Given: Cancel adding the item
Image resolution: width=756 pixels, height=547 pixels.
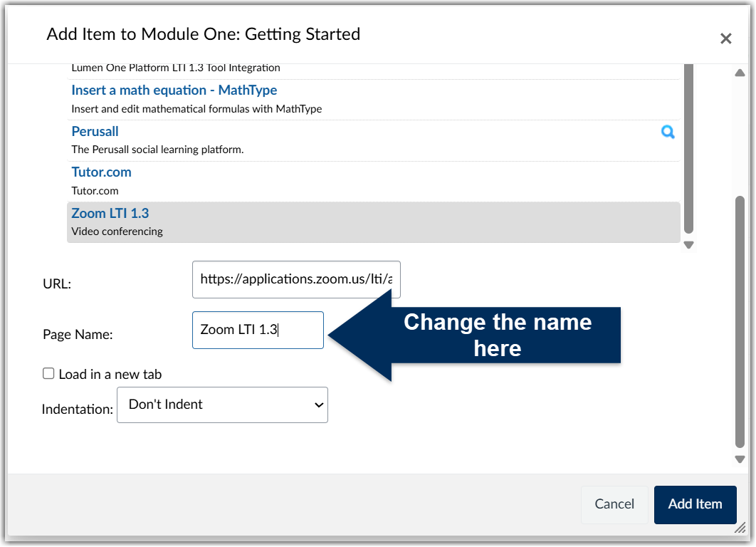Looking at the screenshot, I should click(614, 504).
